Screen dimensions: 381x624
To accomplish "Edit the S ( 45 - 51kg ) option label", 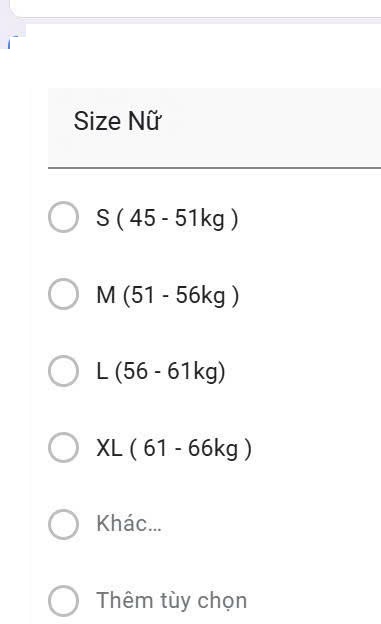I will pos(167,218).
